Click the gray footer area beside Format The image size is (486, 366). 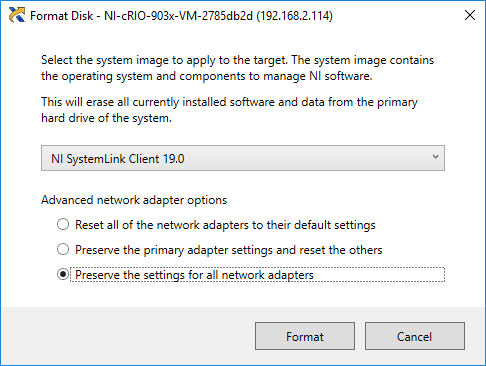click(x=128, y=336)
